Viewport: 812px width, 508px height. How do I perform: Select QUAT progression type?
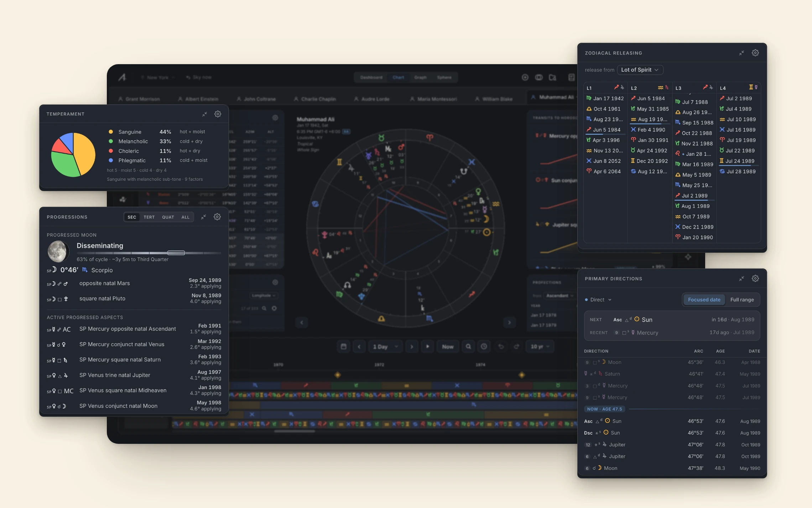(x=168, y=217)
